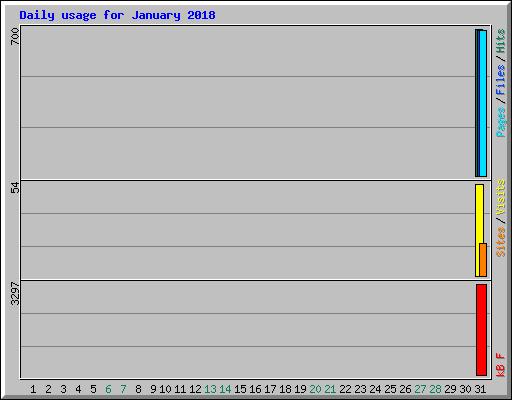Click day label '15' on the x-axis
This screenshot has width=512, height=400.
point(240,389)
